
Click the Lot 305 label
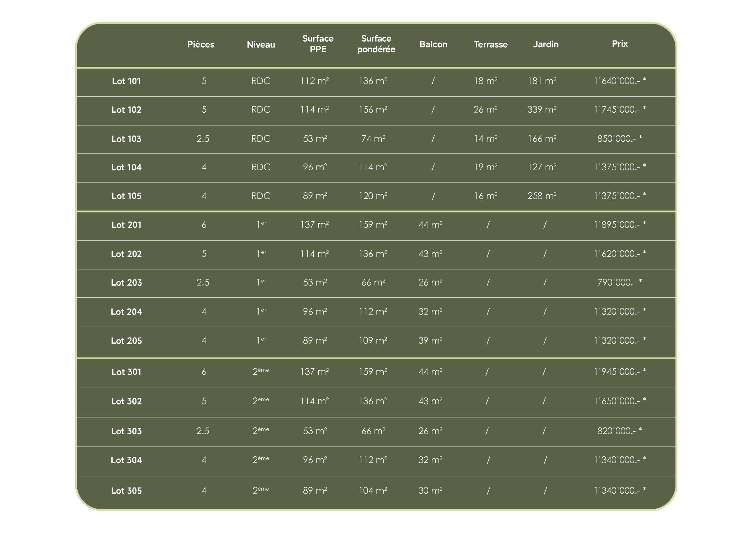[x=126, y=491]
